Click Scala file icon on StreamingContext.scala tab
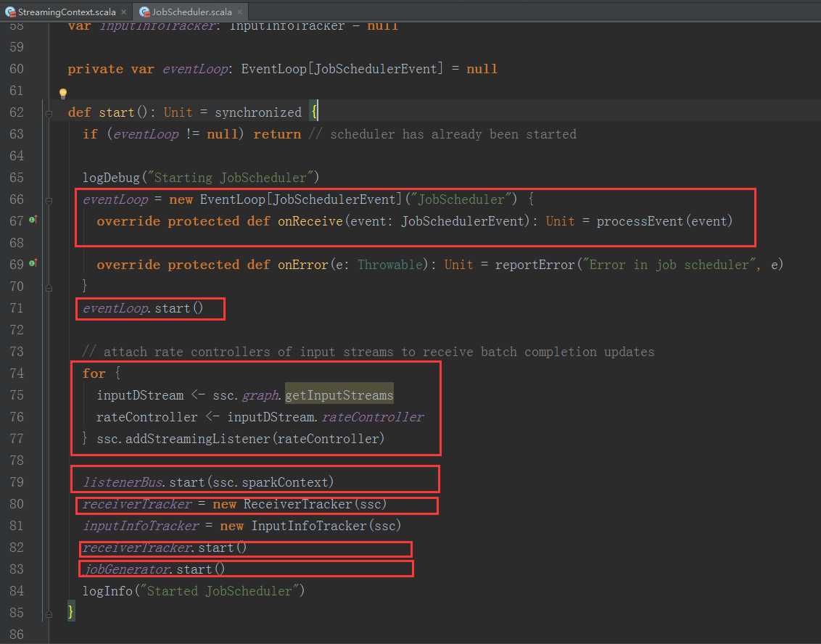This screenshot has width=821, height=644. click(9, 12)
